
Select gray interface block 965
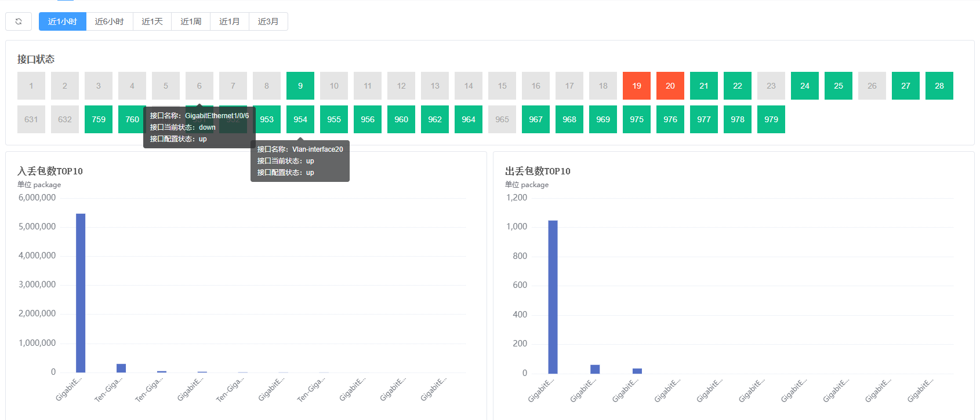pyautogui.click(x=502, y=119)
